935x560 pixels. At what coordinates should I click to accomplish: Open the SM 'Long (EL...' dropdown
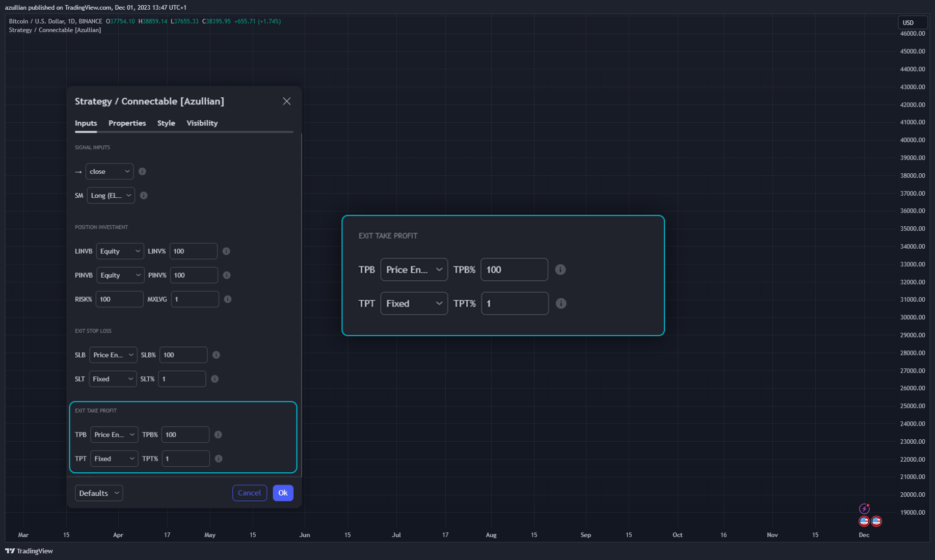pyautogui.click(x=111, y=195)
